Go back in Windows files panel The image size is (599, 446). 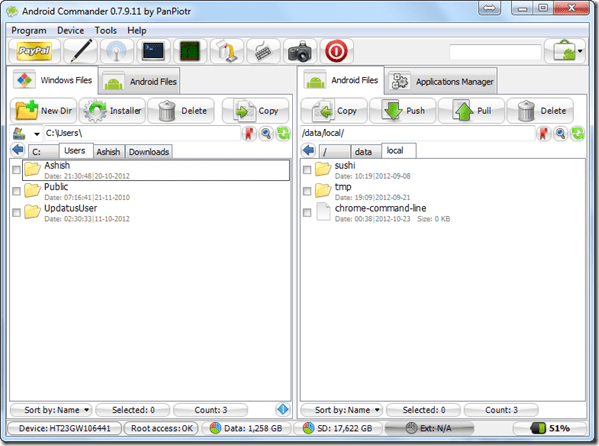click(18, 149)
